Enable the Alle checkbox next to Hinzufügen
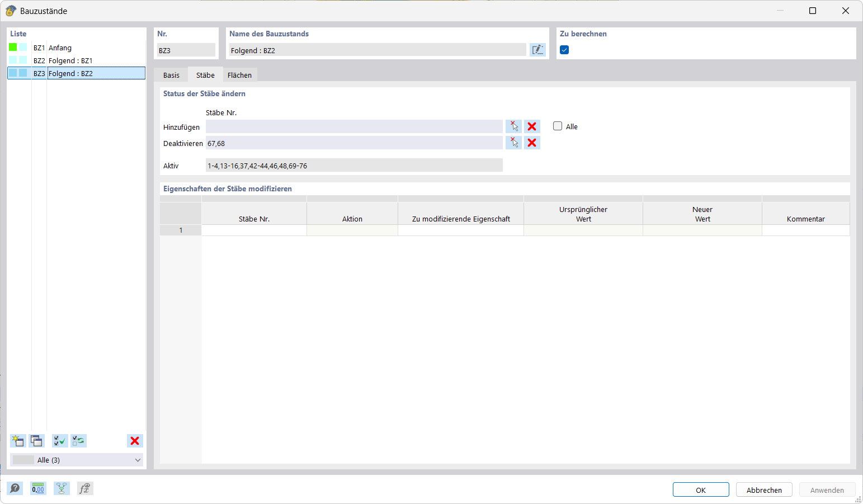 click(x=558, y=126)
